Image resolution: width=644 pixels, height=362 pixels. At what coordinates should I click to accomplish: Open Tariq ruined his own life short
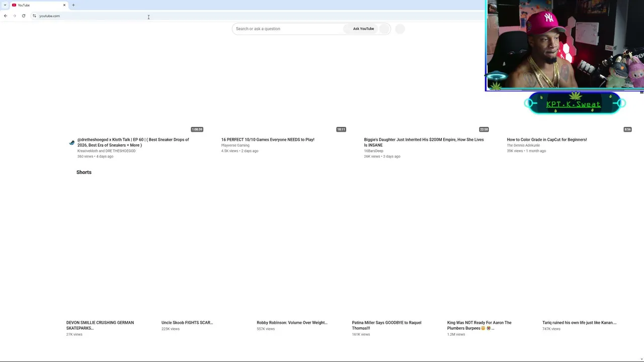point(580,323)
